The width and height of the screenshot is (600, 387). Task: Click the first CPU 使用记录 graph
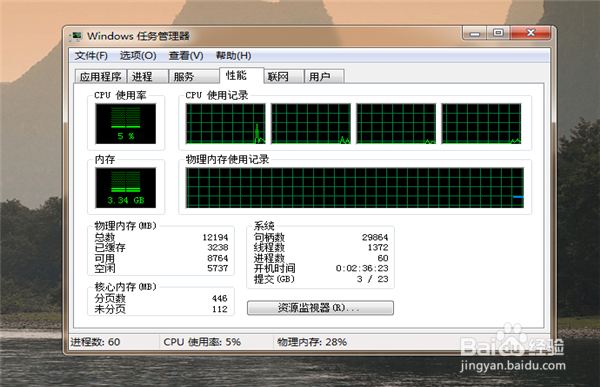226,124
